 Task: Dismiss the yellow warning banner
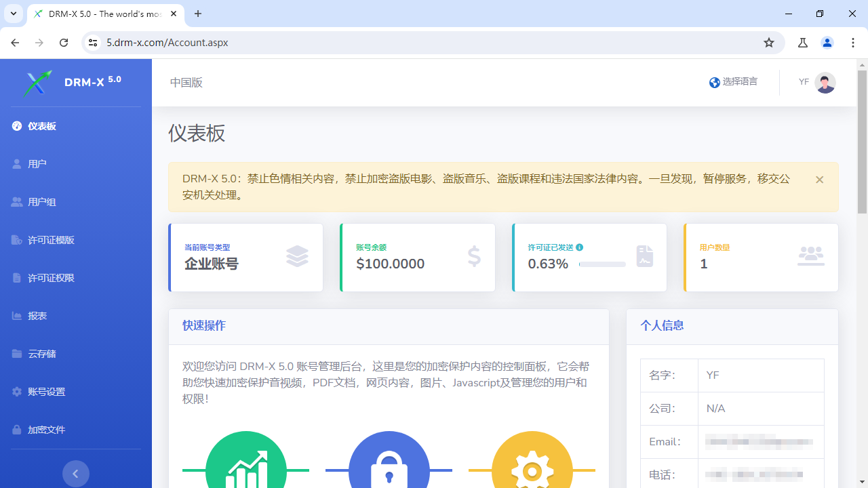coord(819,180)
